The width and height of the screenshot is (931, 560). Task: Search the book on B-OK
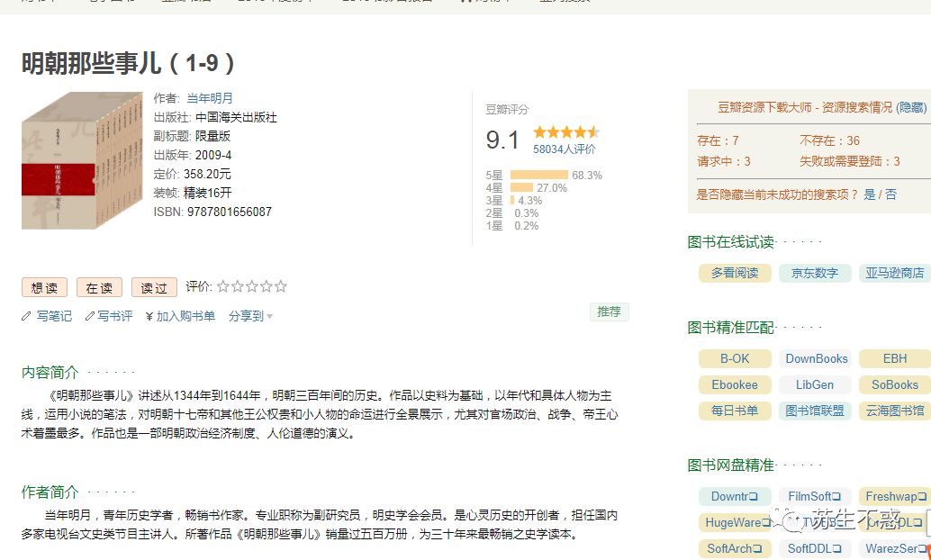tap(735, 358)
